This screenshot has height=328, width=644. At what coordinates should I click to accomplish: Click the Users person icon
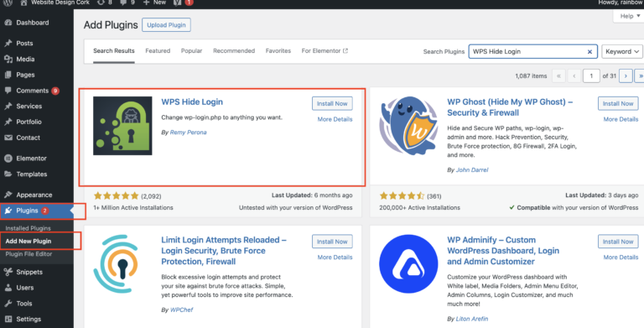coord(8,288)
